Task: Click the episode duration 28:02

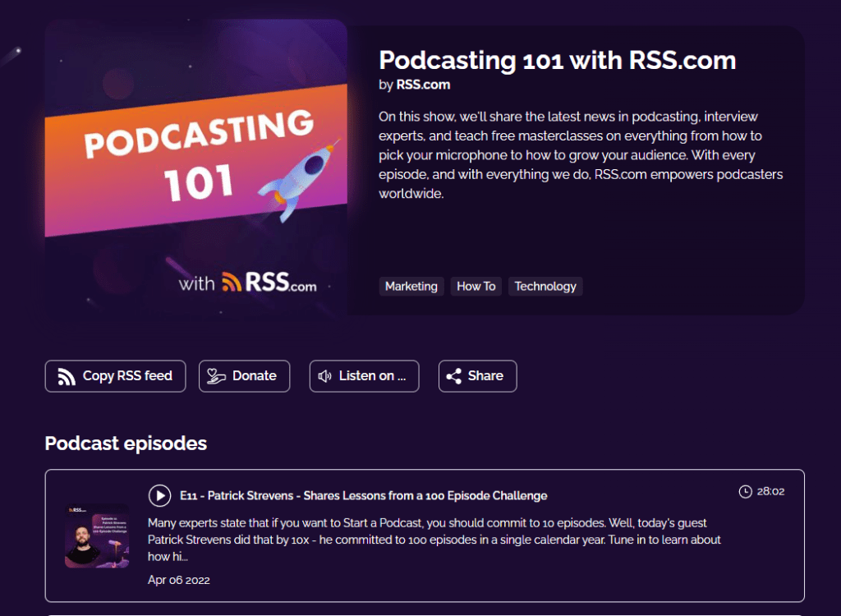Action: (770, 491)
